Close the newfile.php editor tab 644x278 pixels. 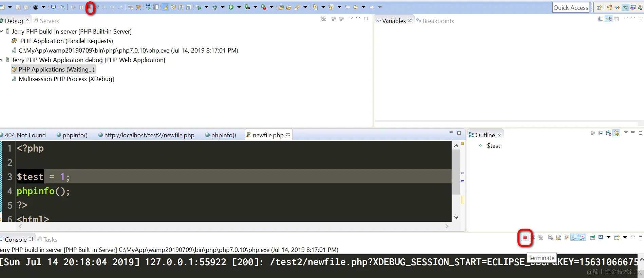(x=288, y=135)
